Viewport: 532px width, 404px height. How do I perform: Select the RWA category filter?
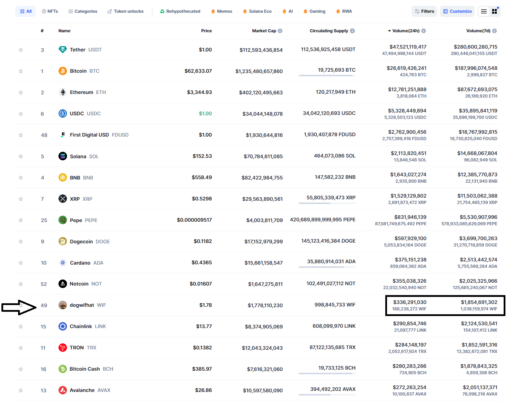coord(344,11)
